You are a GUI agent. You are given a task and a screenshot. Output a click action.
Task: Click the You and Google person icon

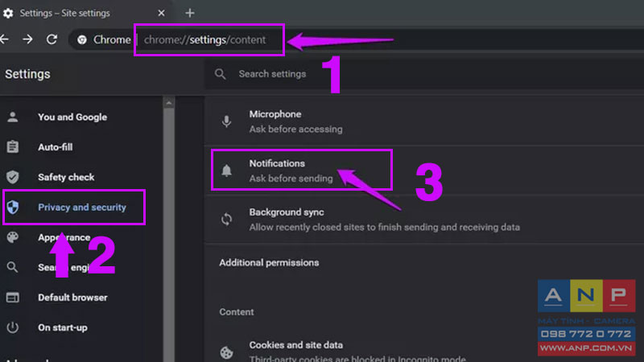pos(13,117)
